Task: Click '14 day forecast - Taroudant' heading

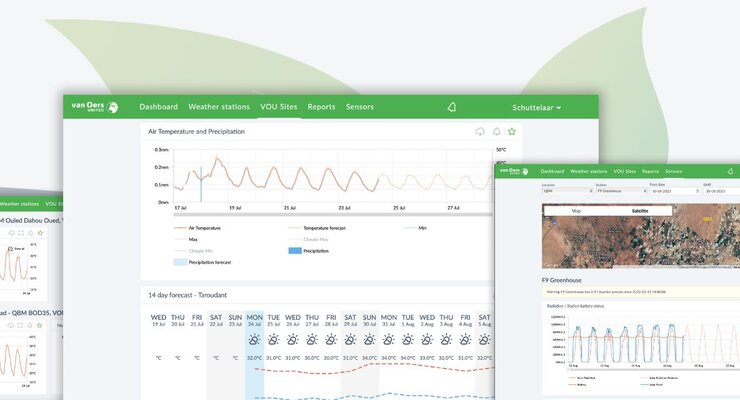Action: [x=187, y=295]
